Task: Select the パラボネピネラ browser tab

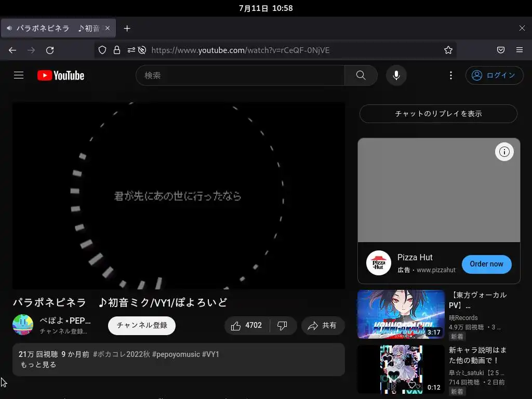Action: coord(58,28)
